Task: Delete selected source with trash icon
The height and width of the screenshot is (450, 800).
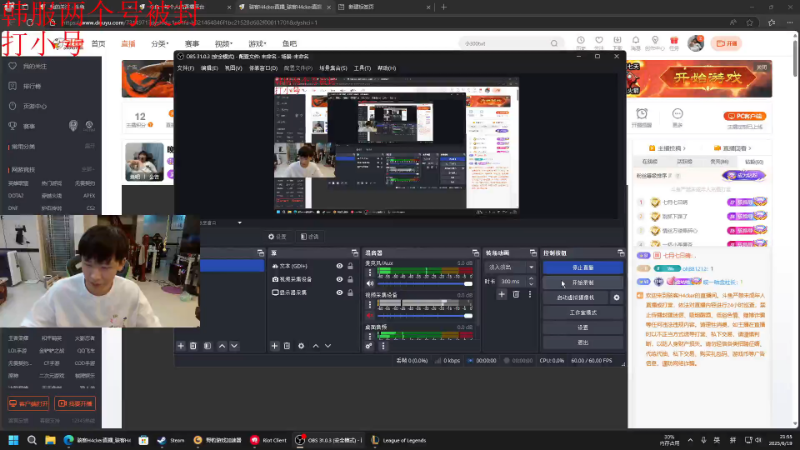Action: [x=287, y=346]
